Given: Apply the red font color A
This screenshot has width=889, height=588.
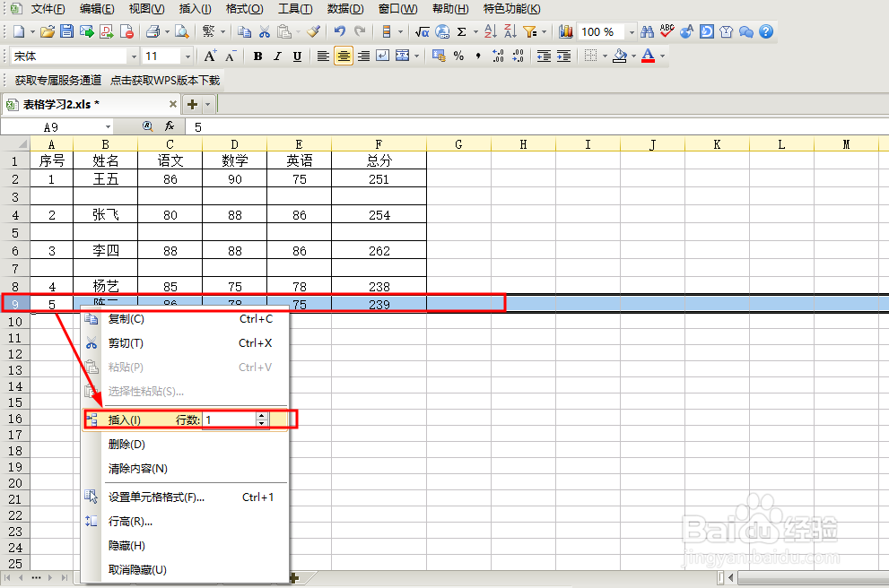Looking at the screenshot, I should pyautogui.click(x=648, y=56).
